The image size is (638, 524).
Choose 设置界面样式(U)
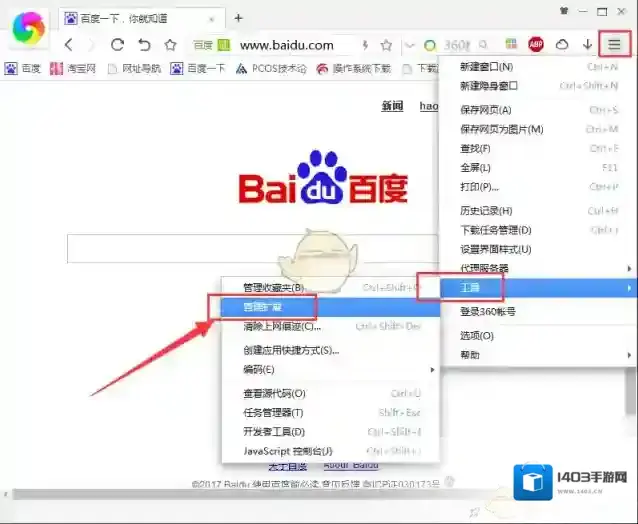pyautogui.click(x=538, y=249)
